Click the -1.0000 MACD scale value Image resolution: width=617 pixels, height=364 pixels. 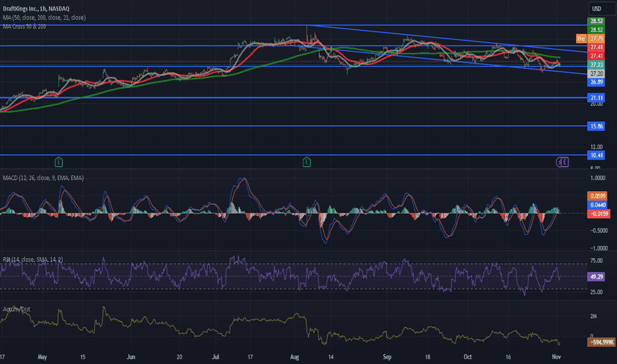tap(598, 248)
